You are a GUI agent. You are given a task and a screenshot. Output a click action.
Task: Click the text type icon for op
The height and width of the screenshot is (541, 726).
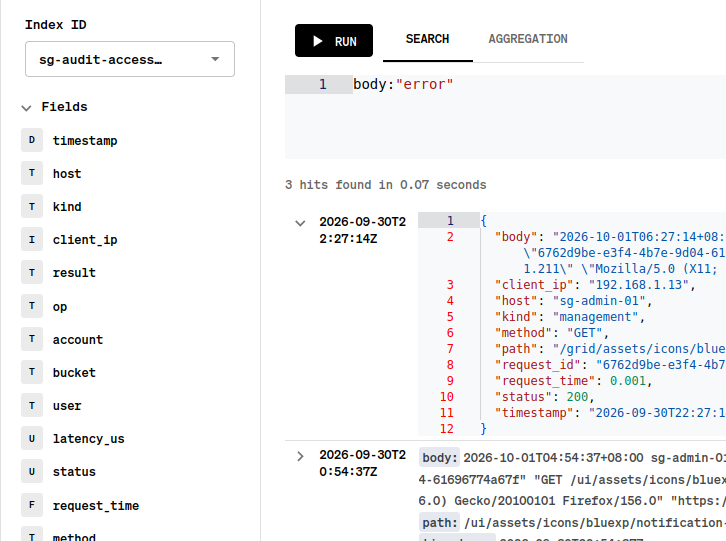[32, 306]
